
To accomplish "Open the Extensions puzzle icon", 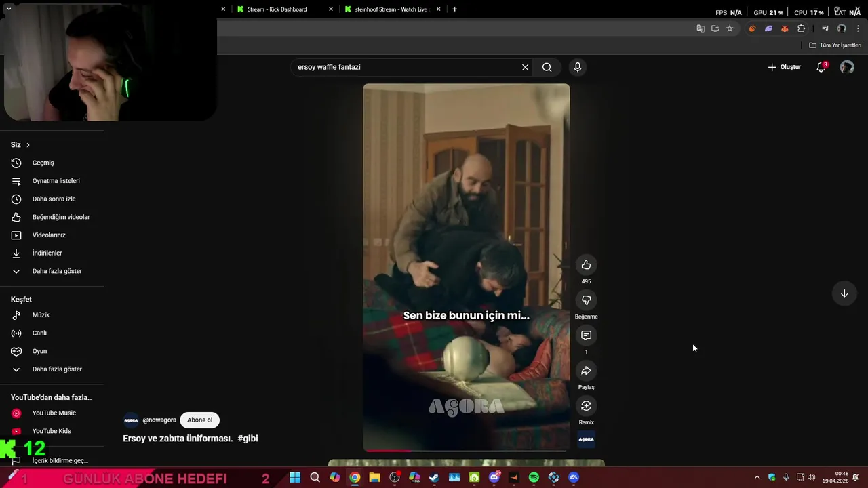I will click(x=802, y=28).
